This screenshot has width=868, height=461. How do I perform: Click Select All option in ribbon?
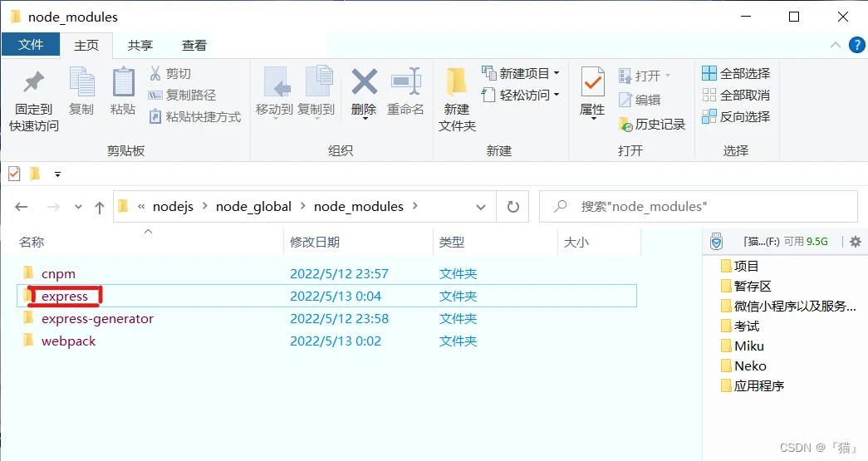pos(736,74)
